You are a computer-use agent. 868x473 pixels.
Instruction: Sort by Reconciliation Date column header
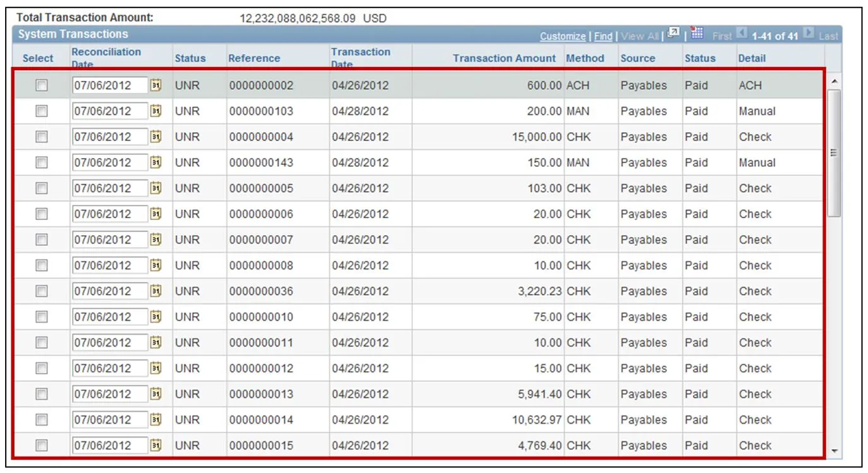tap(106, 57)
